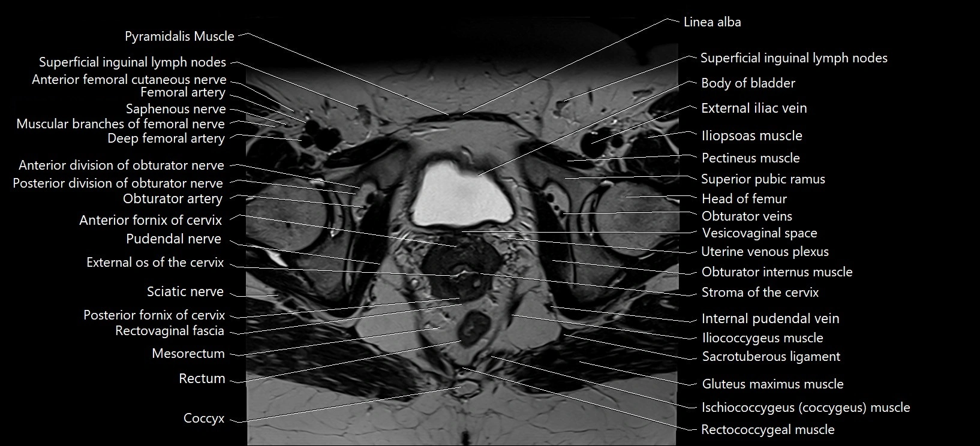Select the Body of bladder label
This screenshot has height=446, width=980.
coord(748,83)
